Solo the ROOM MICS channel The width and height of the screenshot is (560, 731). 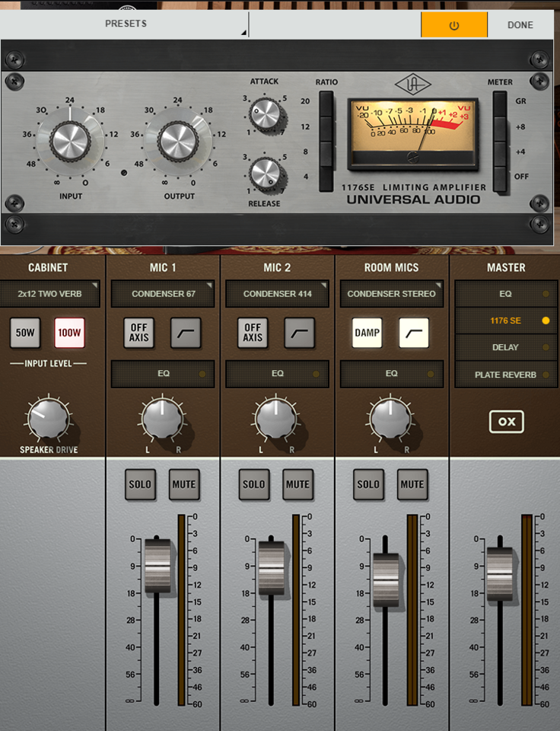click(x=368, y=484)
